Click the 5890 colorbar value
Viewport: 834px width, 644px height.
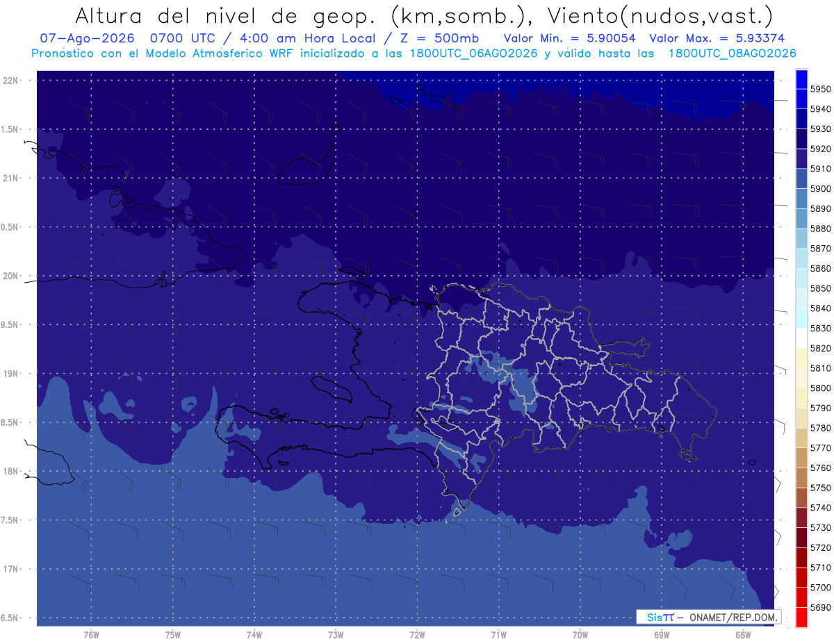[x=820, y=208]
